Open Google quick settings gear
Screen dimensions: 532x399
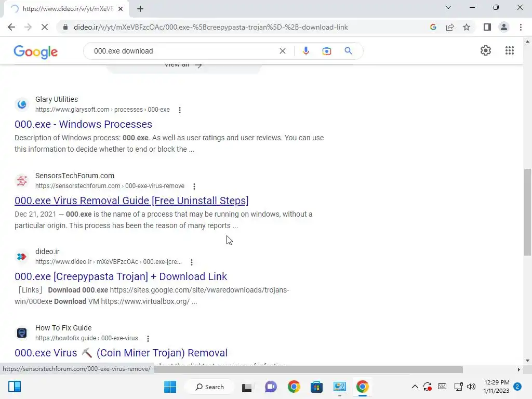coord(486,50)
